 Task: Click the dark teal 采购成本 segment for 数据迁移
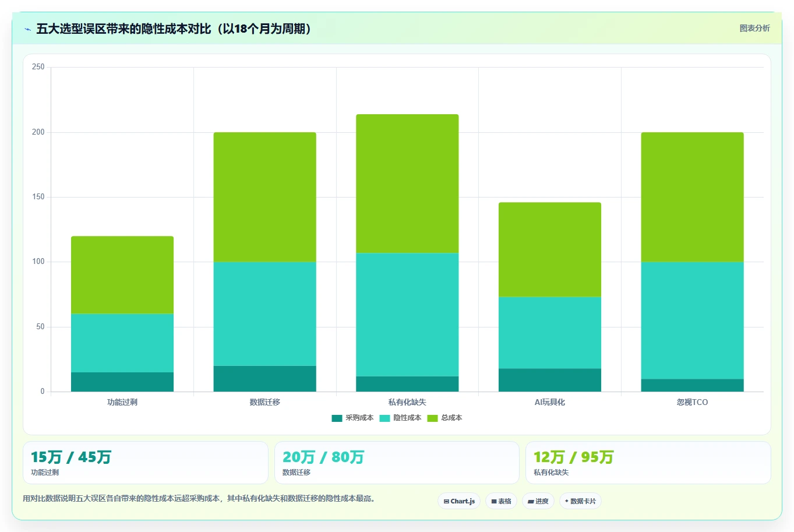[265, 379]
